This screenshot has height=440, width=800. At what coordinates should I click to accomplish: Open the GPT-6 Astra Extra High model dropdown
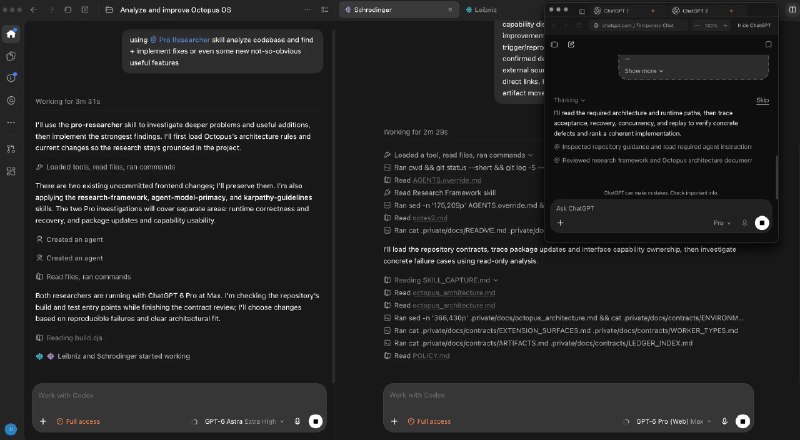[244, 422]
